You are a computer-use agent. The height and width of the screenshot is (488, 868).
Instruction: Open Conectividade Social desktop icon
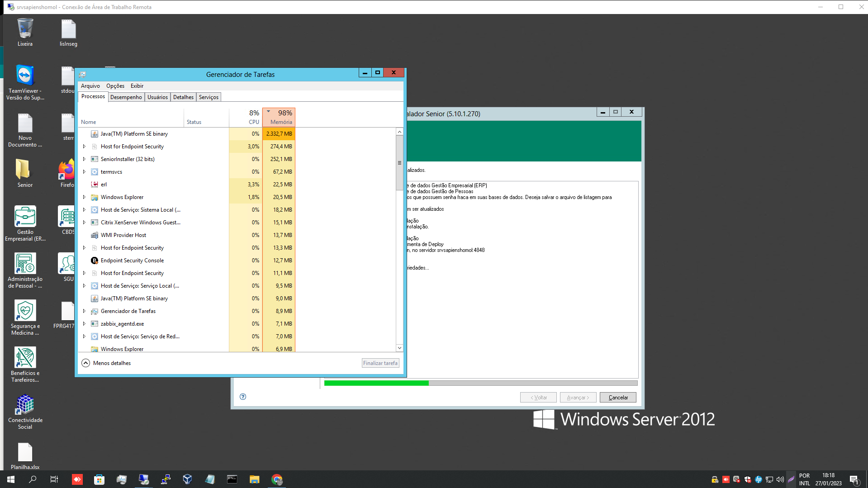coord(25,412)
